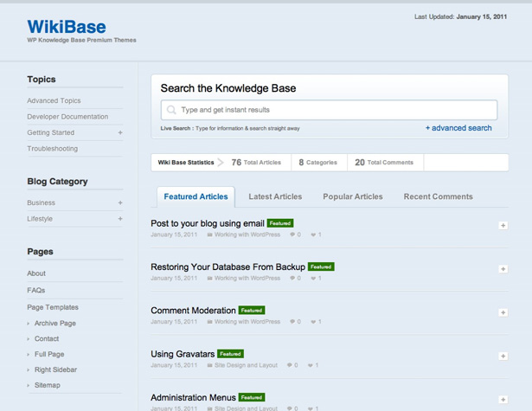Open the Developer Documentation topic
Viewport: 532px width, 411px height.
tap(67, 117)
